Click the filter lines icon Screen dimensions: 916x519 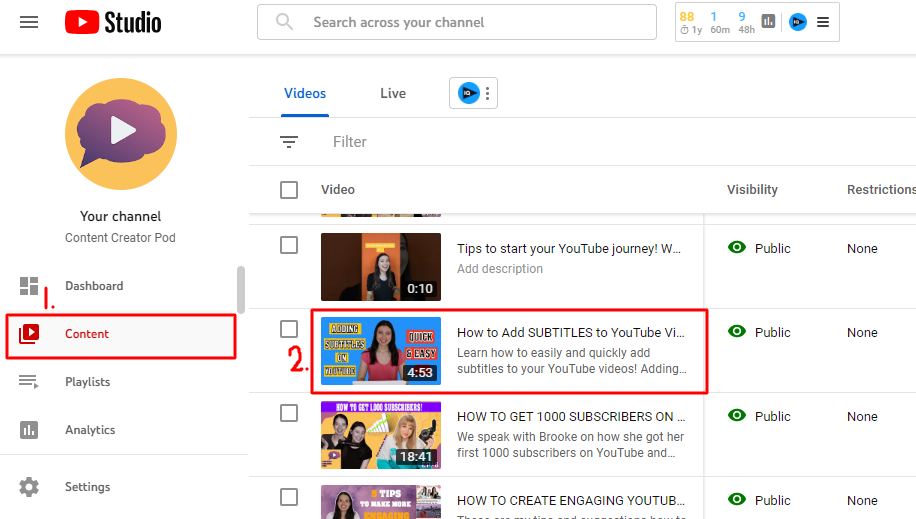click(289, 142)
